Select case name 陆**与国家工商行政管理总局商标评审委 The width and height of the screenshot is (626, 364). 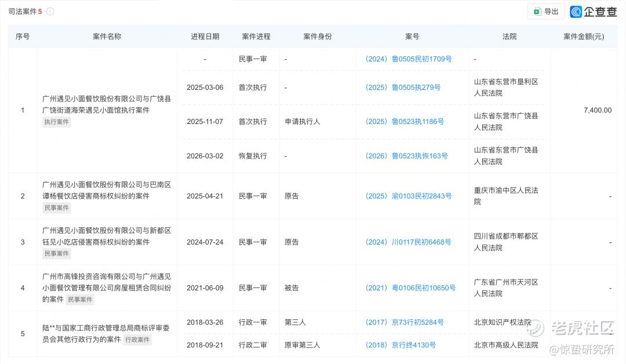click(x=106, y=334)
